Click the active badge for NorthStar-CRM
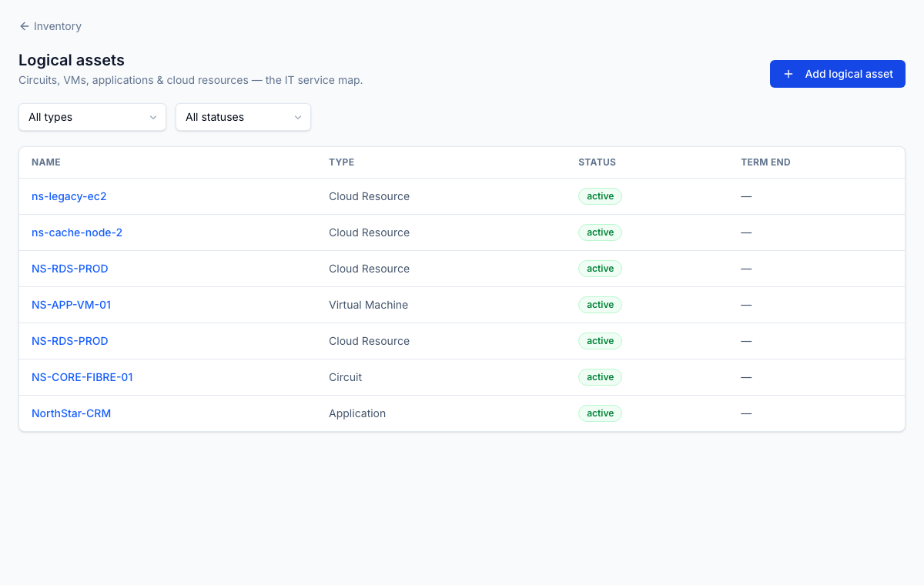 coord(600,413)
